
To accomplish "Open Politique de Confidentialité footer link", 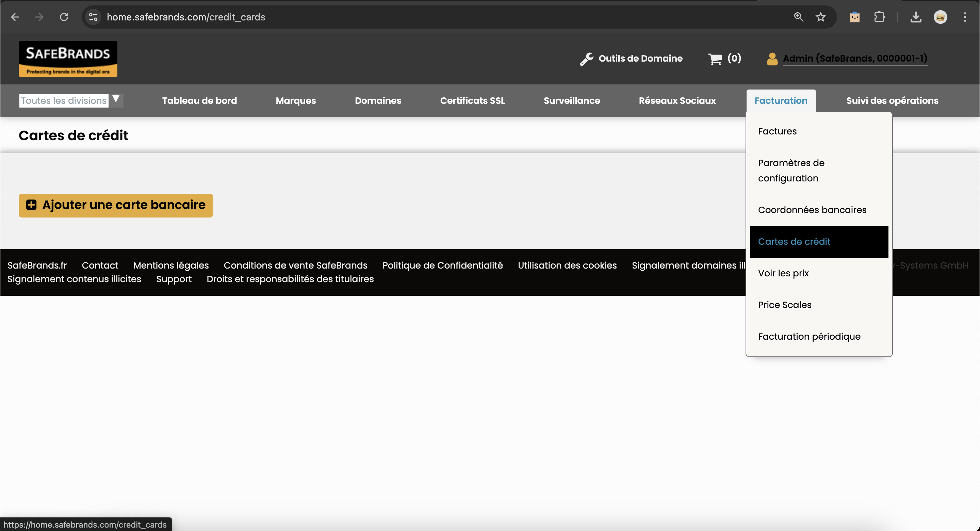I will [x=442, y=265].
